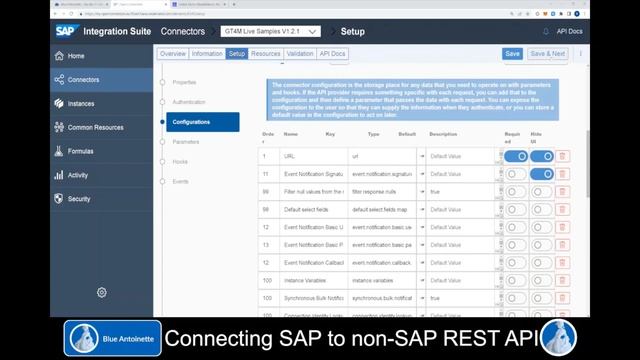
Task: Enable Required for Filter null values
Action: (516, 192)
